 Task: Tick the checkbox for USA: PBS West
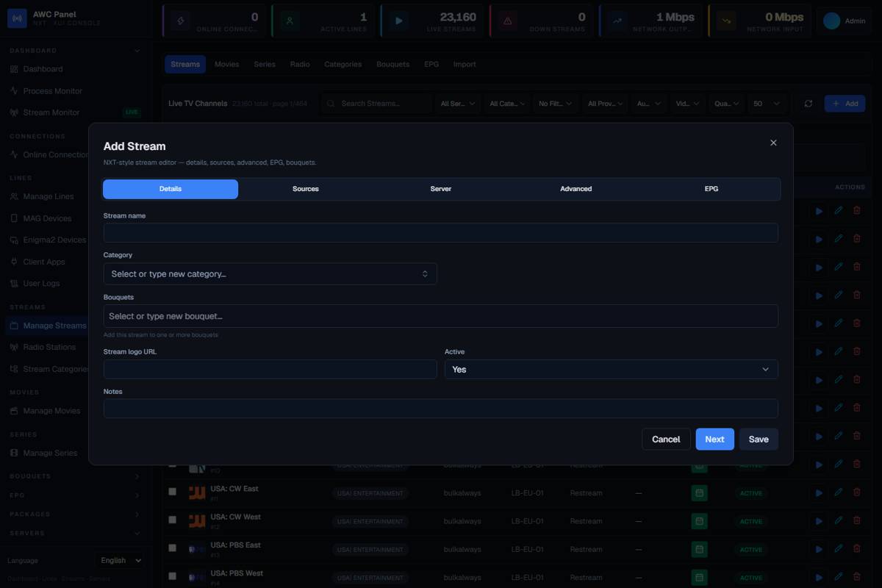point(173,576)
